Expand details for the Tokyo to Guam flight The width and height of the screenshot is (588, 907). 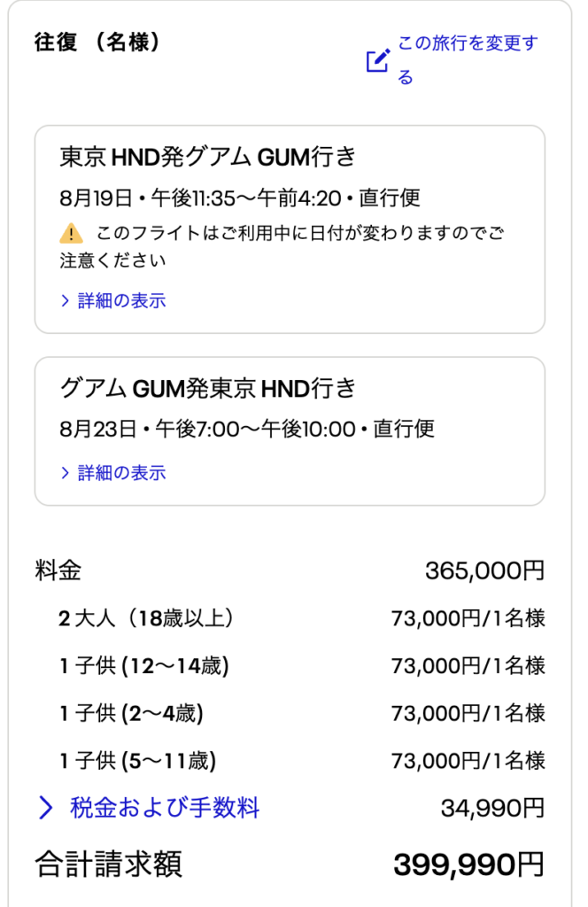(120, 300)
